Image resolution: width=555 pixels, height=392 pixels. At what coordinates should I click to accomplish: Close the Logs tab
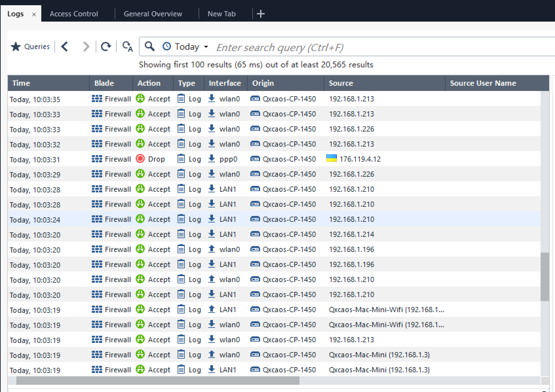point(34,14)
